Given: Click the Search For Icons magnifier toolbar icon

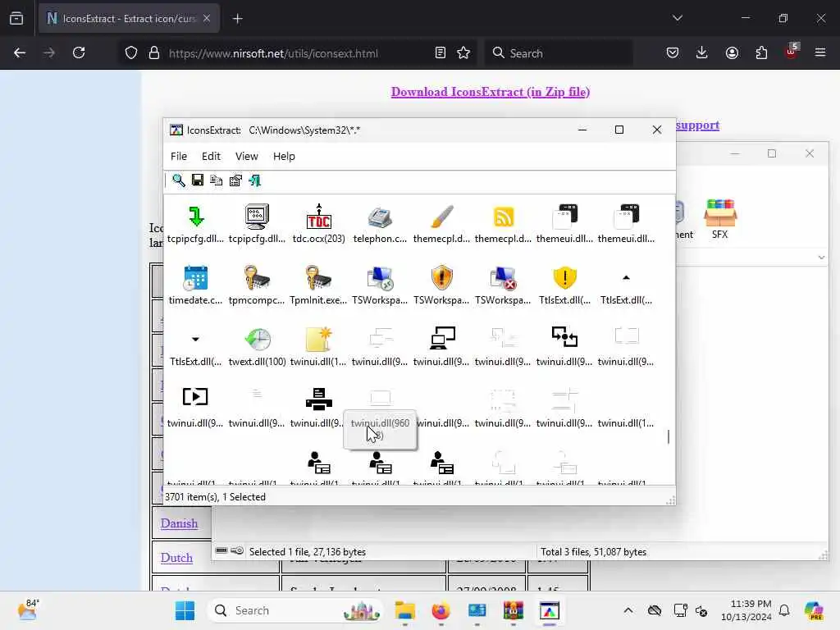Looking at the screenshot, I should coord(178,180).
